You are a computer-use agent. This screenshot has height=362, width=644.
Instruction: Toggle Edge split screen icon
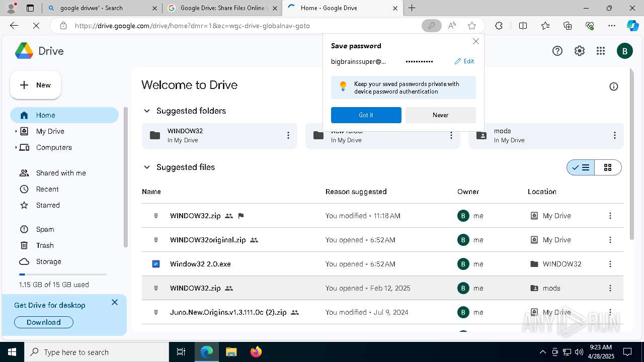[523, 26]
